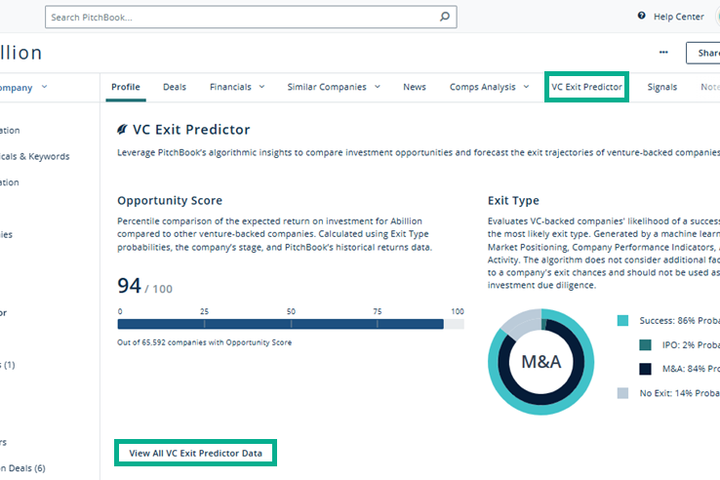720x480 pixels.
Task: Expand the Company dropdown chevron in sidebar
Action: [x=44, y=86]
